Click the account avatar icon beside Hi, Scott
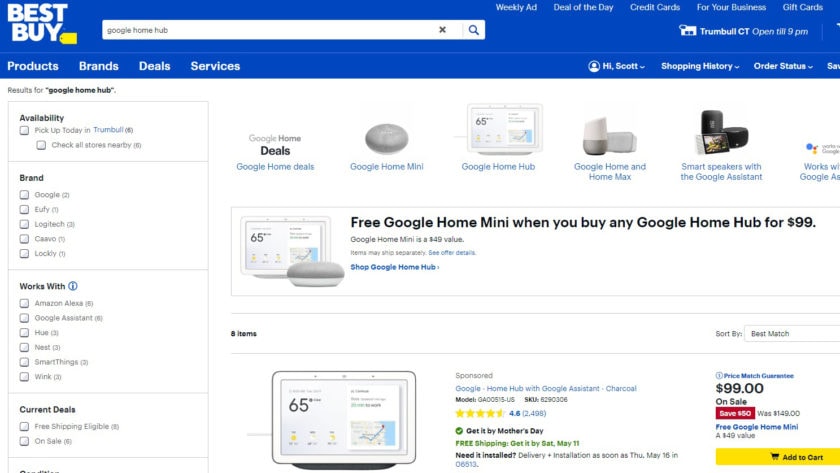 click(594, 66)
